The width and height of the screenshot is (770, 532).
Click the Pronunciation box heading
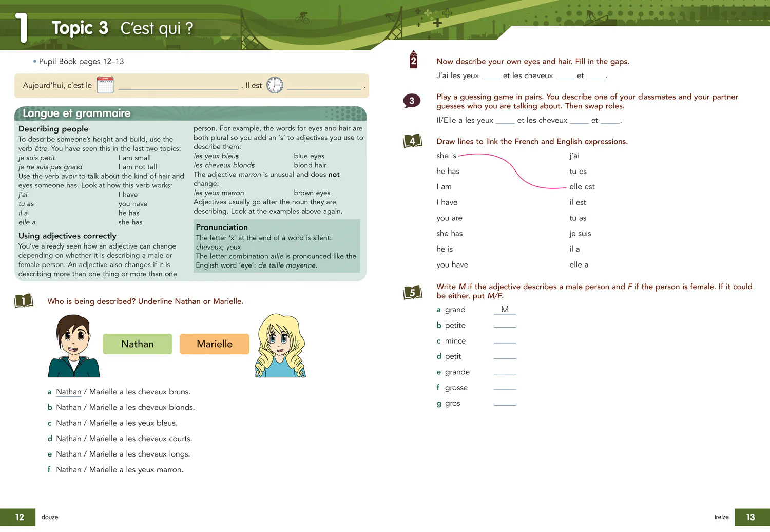[x=222, y=227]
